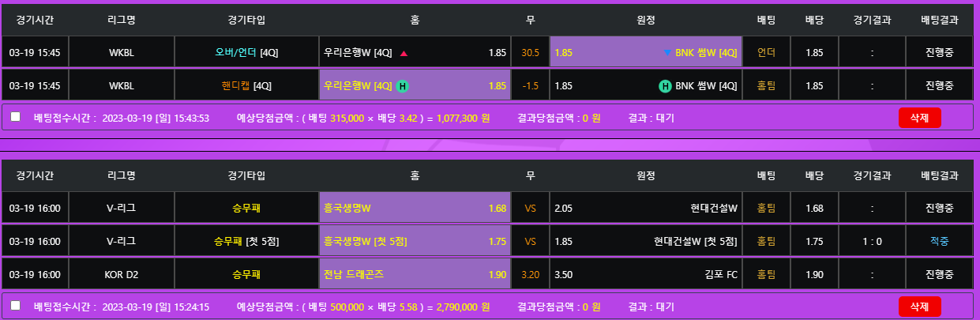Click the green H icon next to BNK 썸W

(665, 85)
